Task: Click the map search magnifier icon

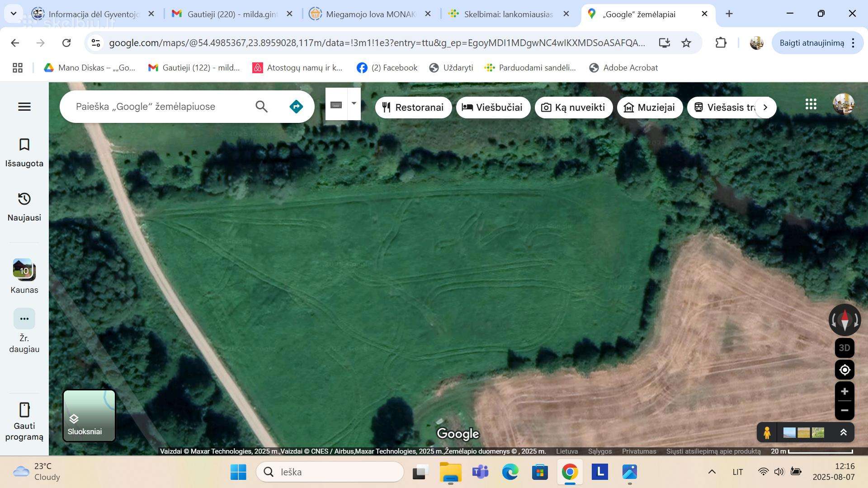Action: pyautogui.click(x=262, y=107)
